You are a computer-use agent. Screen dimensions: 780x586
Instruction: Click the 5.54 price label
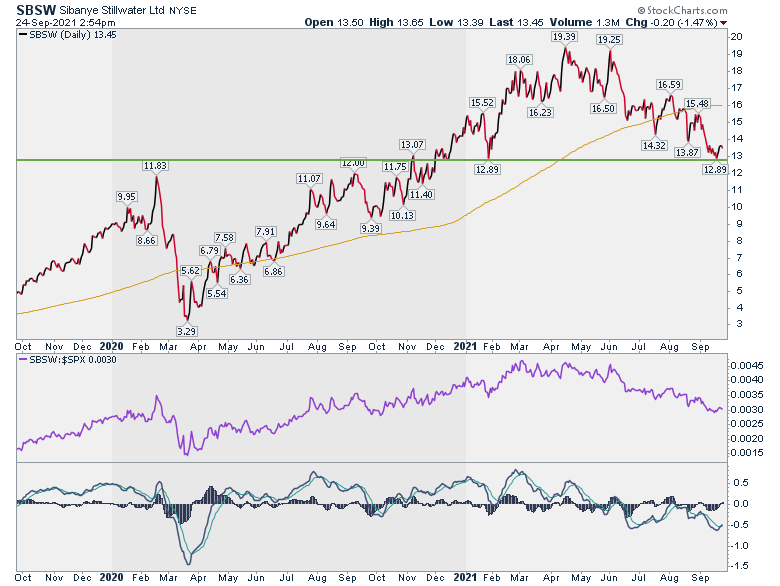217,293
